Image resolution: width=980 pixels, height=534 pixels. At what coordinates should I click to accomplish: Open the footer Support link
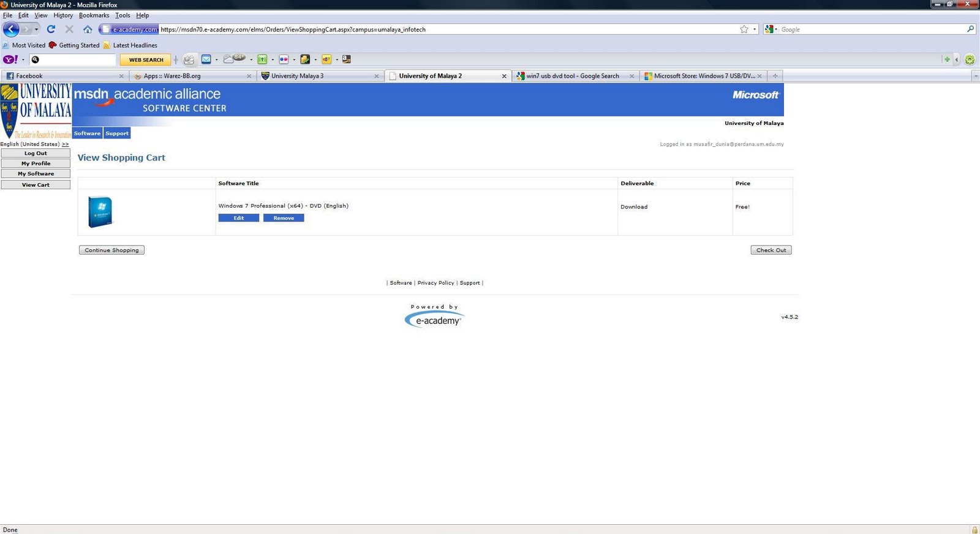click(470, 283)
